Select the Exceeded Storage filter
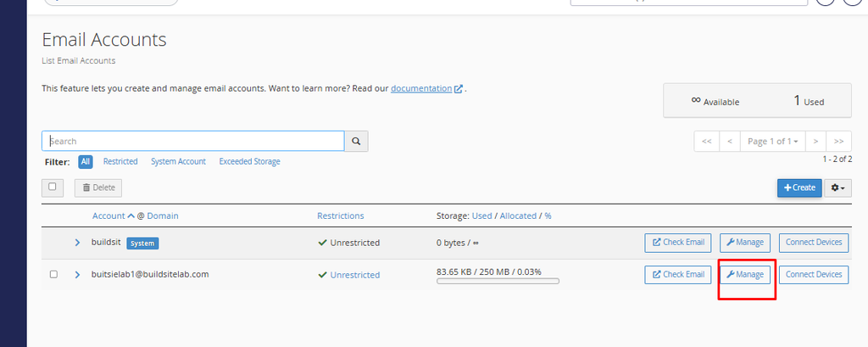Image resolution: width=868 pixels, height=347 pixels. coord(250,161)
